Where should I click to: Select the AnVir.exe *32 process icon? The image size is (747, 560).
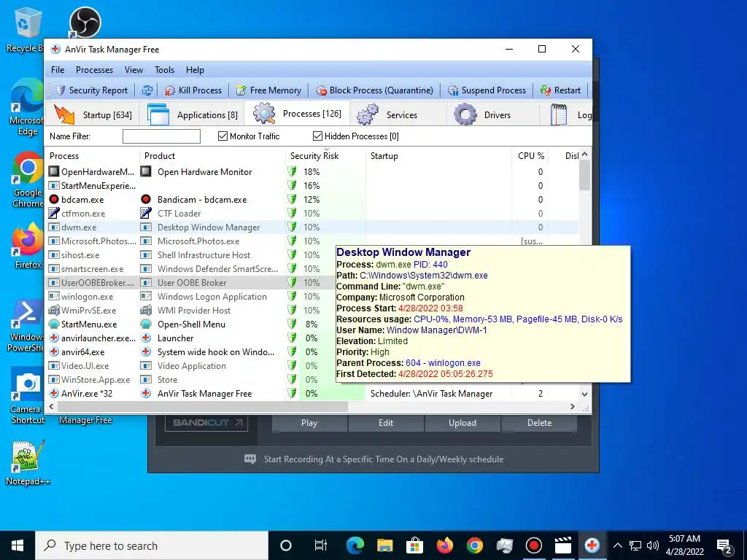(x=54, y=393)
